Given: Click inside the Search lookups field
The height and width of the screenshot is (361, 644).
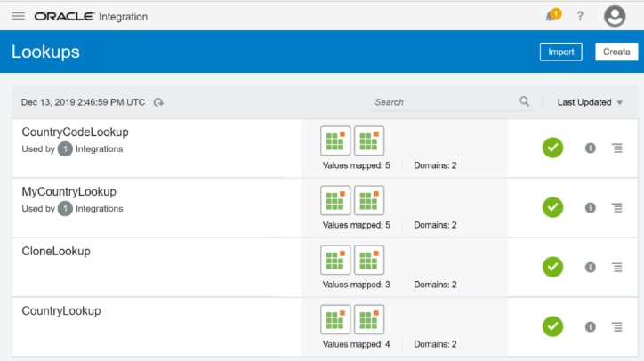Looking at the screenshot, I should coord(445,102).
